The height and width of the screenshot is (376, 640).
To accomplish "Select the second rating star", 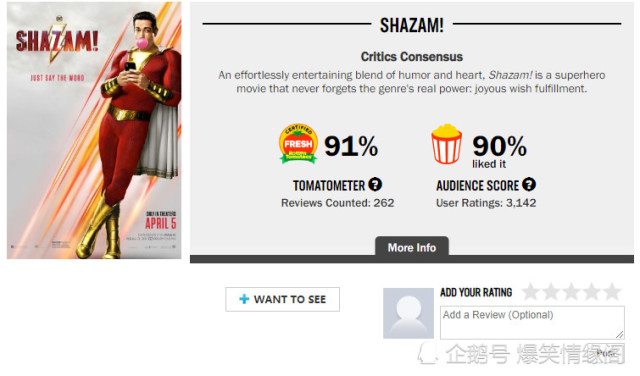I will pos(551,292).
